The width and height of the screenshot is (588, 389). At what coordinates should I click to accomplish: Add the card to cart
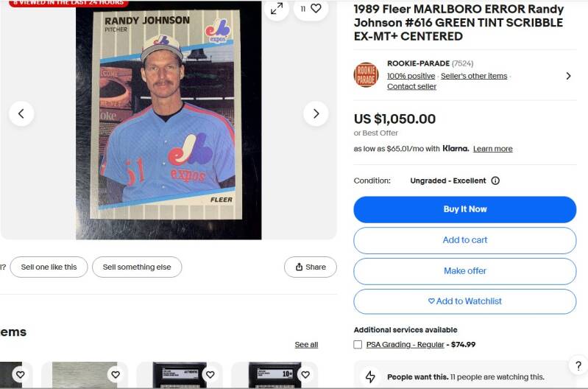tap(464, 240)
